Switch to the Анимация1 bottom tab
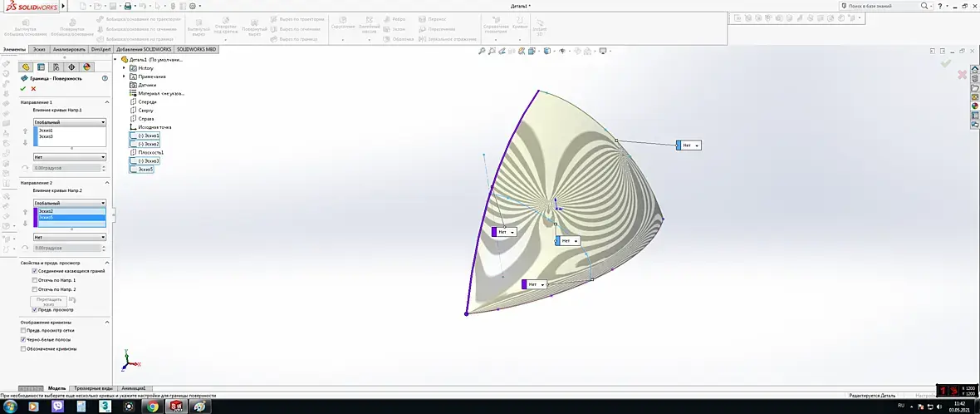Image resolution: width=980 pixels, height=414 pixels. [x=133, y=388]
